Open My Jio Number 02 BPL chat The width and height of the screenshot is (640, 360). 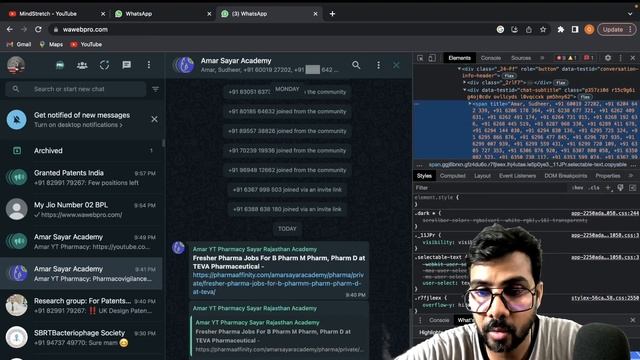82,209
